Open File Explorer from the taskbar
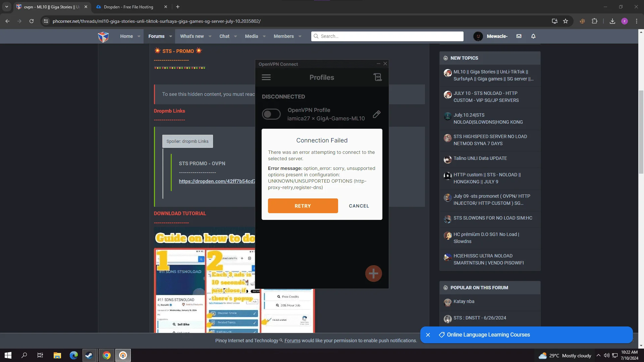 pyautogui.click(x=57, y=355)
